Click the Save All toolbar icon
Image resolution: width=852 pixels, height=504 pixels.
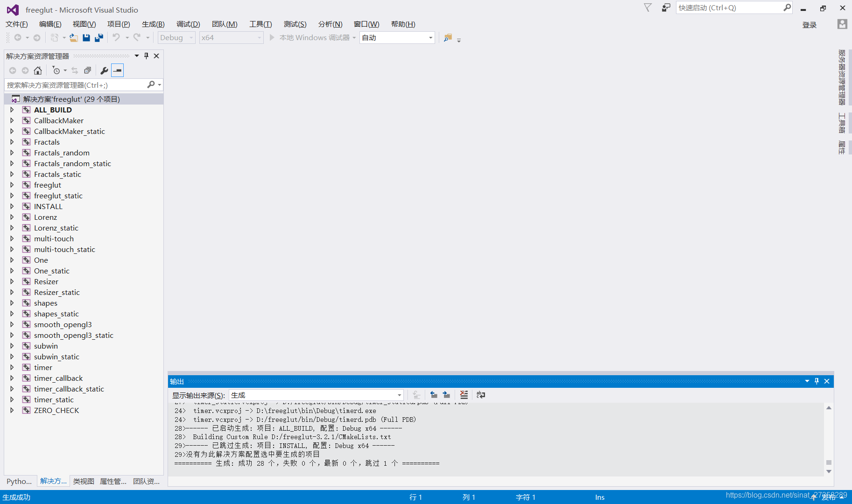coord(99,38)
